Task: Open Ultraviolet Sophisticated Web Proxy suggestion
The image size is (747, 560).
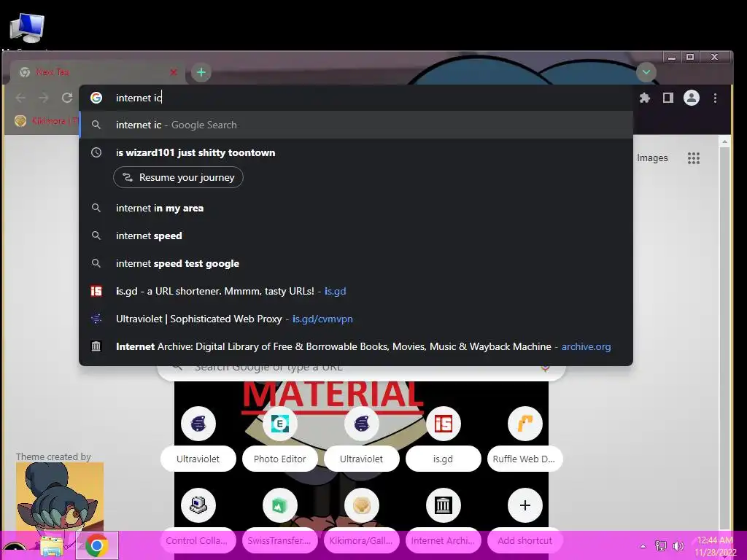Action: coord(356,319)
